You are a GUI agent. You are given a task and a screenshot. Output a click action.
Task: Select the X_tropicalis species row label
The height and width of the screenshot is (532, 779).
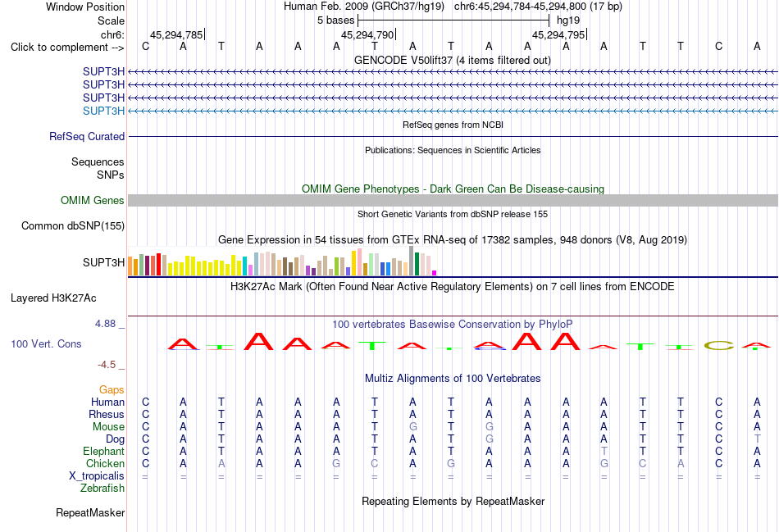[97, 476]
